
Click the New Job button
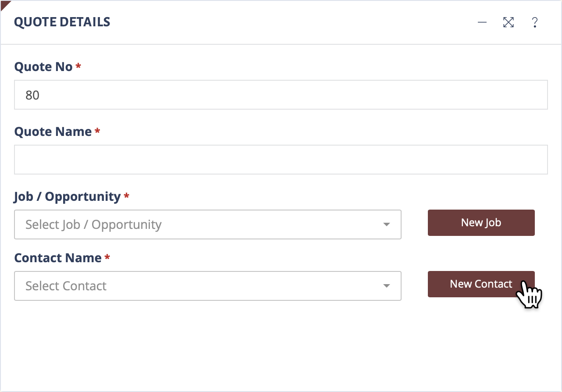point(481,223)
